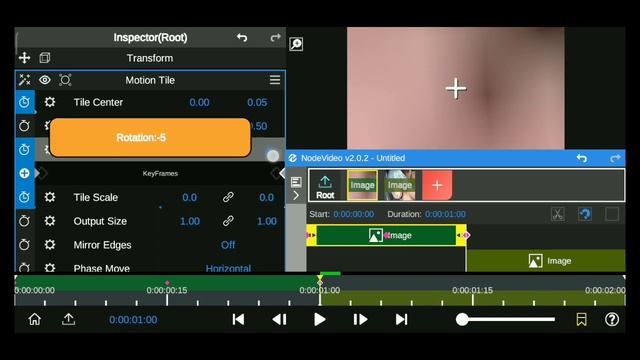
Task: Select the second Image layer thumbnail
Action: point(400,185)
